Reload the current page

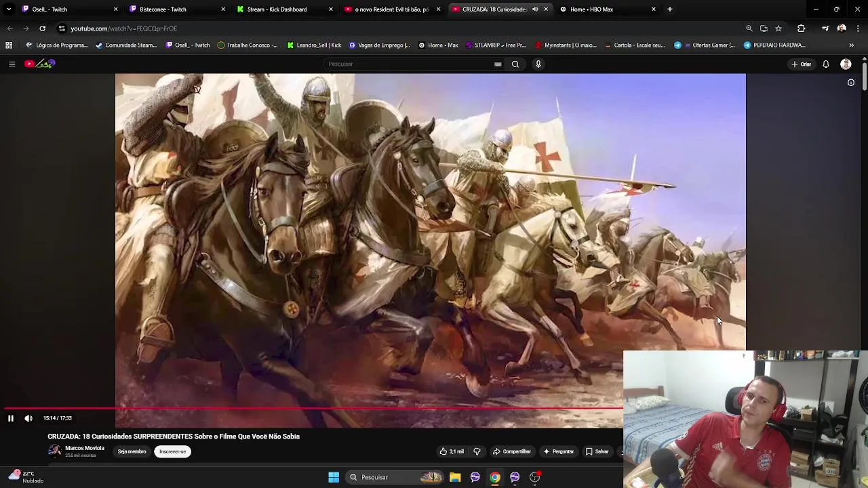42,28
